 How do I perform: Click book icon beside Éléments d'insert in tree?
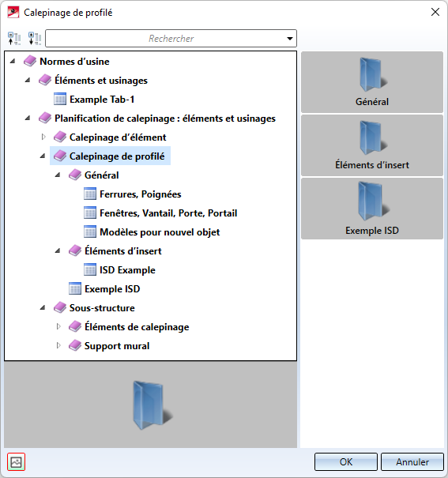click(74, 251)
